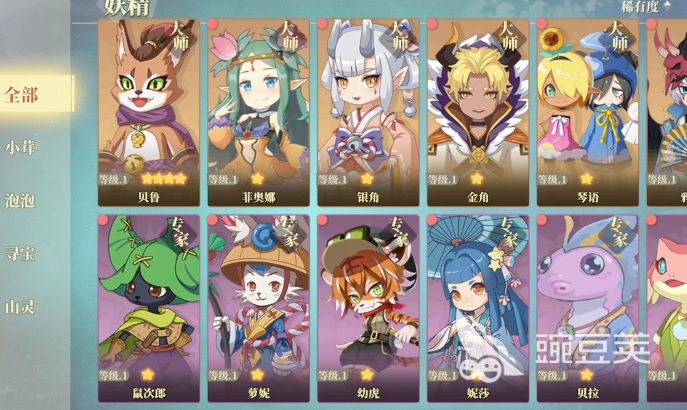Select the 金角 blonde character card
The height and width of the screenshot is (410, 687).
pos(478,113)
